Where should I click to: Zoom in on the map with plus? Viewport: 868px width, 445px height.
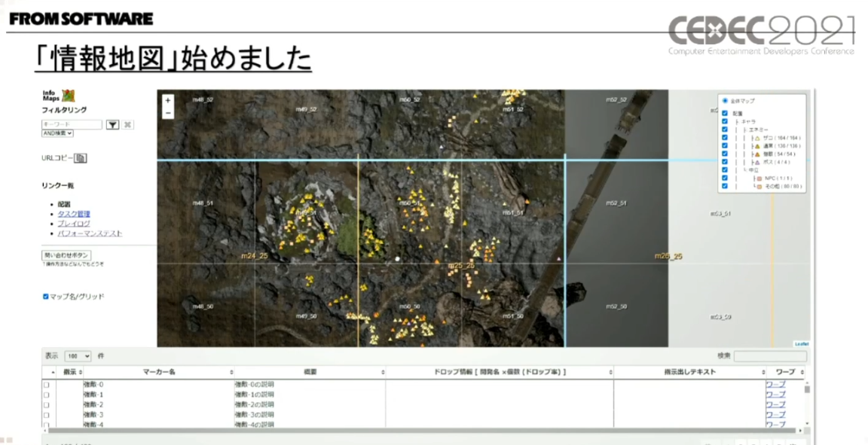point(168,100)
